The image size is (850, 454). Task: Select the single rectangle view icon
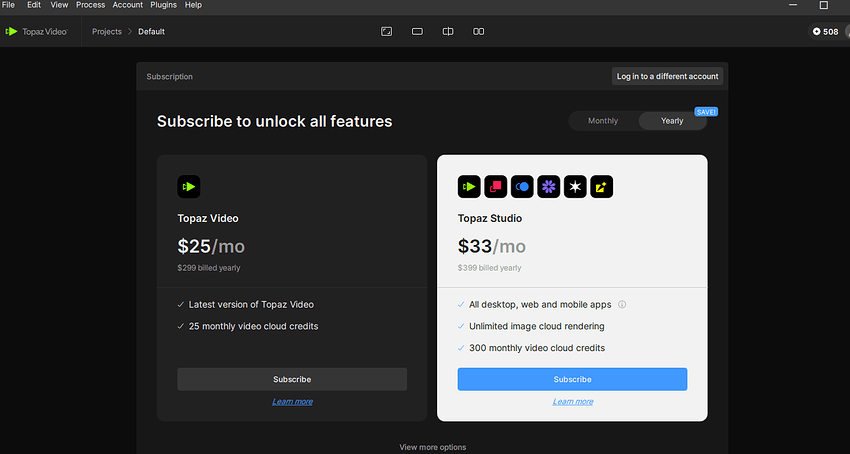tap(417, 31)
